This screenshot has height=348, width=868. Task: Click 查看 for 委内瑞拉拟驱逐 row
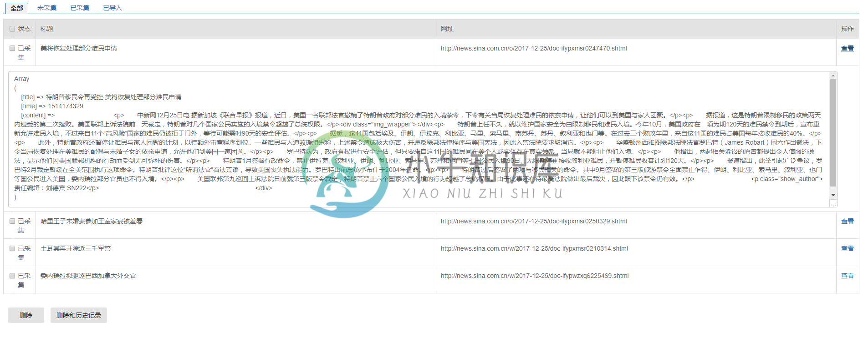pos(847,276)
